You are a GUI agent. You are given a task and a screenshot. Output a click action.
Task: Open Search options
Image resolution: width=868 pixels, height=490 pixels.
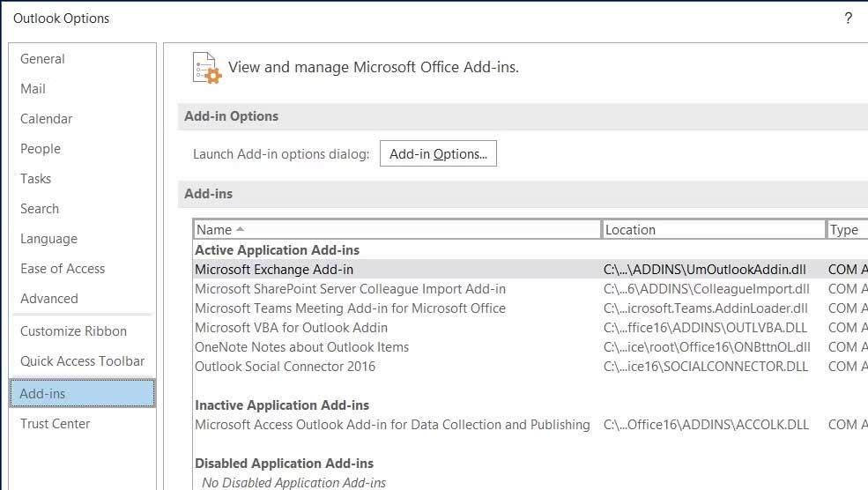[40, 208]
